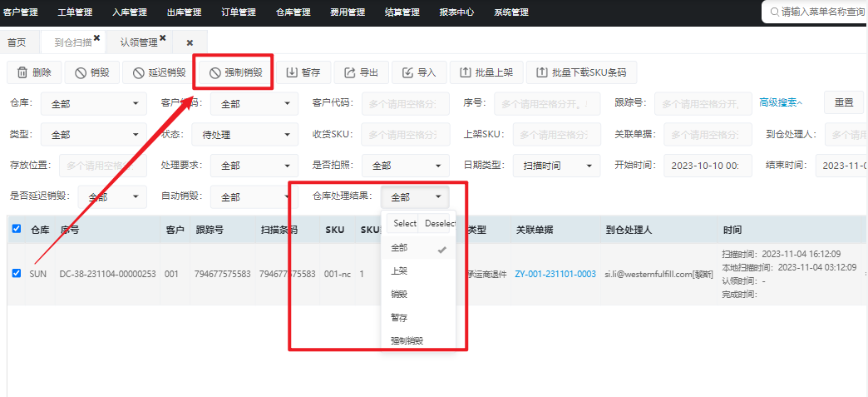Viewport: 868px width, 397px height.
Task: Click the 高级搜索 link
Action: pyautogui.click(x=781, y=102)
